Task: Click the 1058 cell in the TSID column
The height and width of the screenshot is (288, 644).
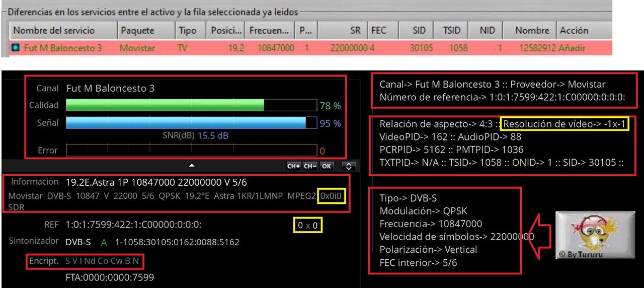Action: (458, 48)
